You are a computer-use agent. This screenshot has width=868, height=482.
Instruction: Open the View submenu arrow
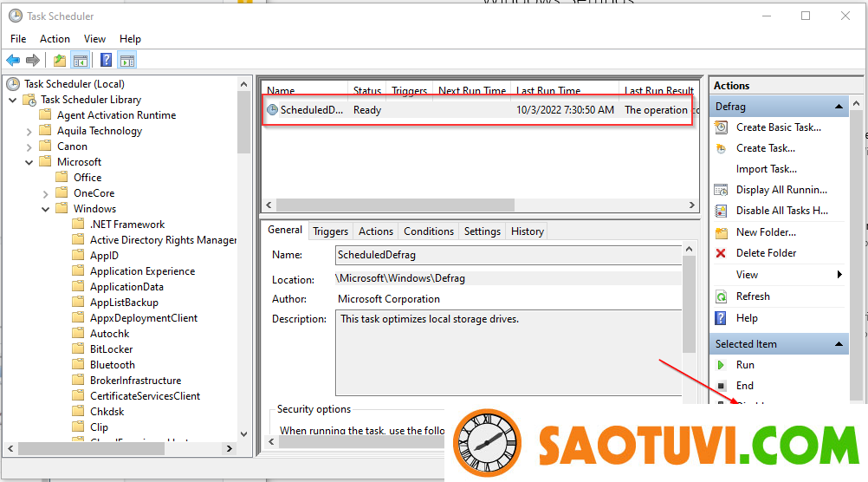[x=839, y=274]
